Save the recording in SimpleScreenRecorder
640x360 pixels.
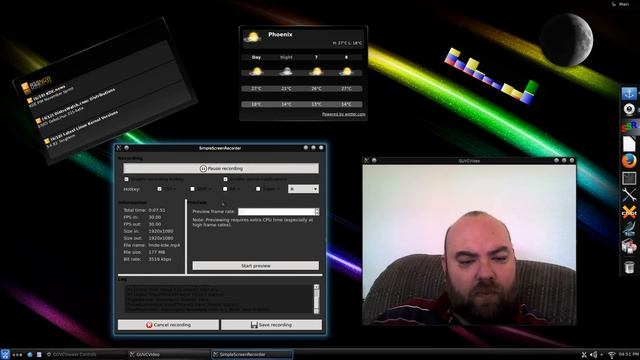(271, 325)
